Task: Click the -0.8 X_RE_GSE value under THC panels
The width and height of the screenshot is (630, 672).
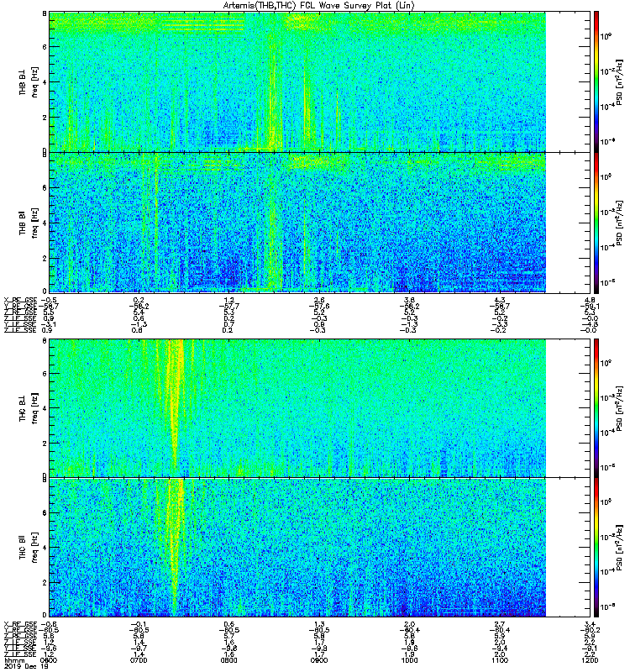Action: 49,624
